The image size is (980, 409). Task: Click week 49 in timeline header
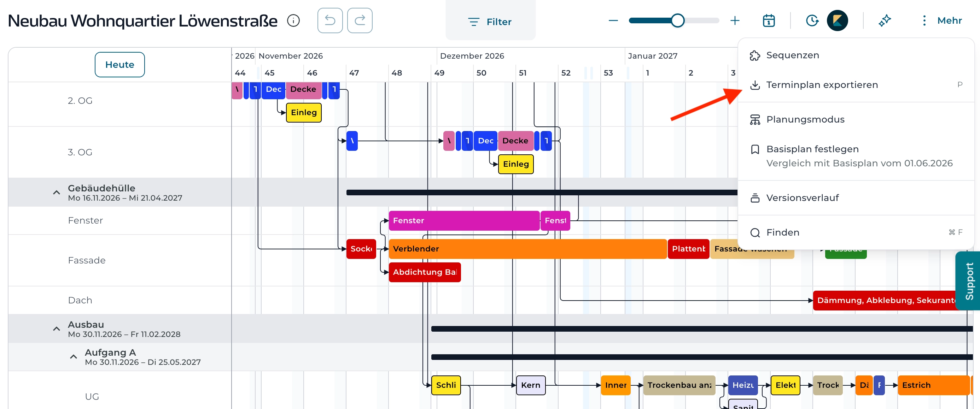coord(439,73)
